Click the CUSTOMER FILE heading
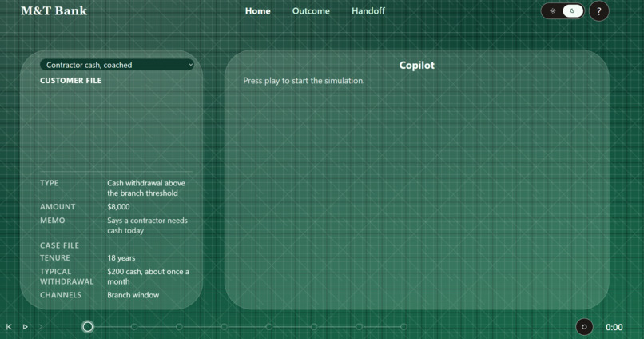644x339 pixels. [x=70, y=81]
